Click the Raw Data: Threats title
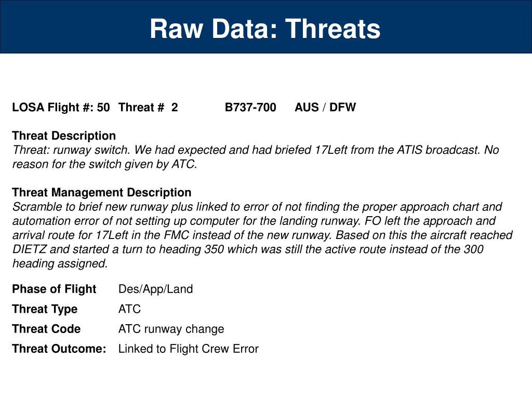Image resolution: width=532 pixels, height=399 pixels. [265, 29]
